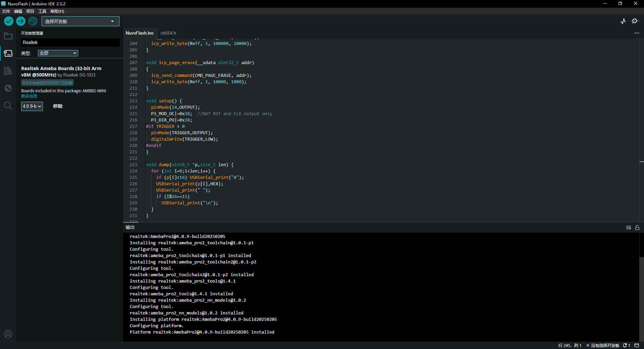Click the last 'Platform ... installed' output line
Viewport: 644px width, 349px height.
coord(202,332)
